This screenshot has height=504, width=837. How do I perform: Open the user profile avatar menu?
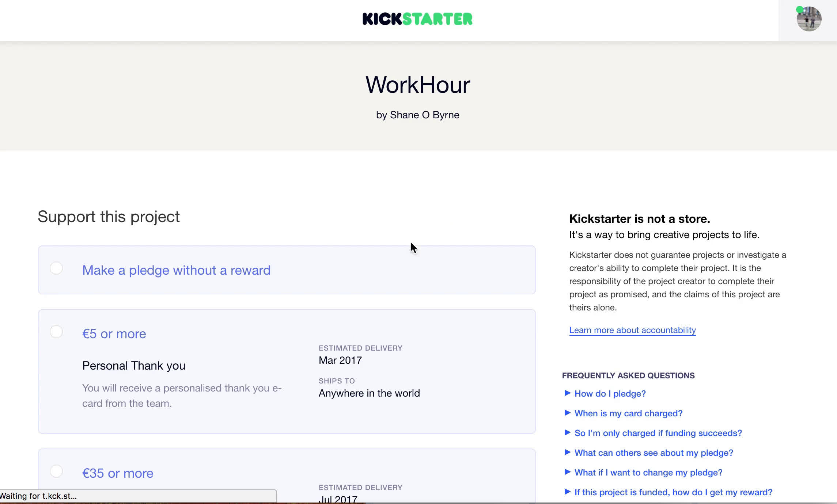809,19
